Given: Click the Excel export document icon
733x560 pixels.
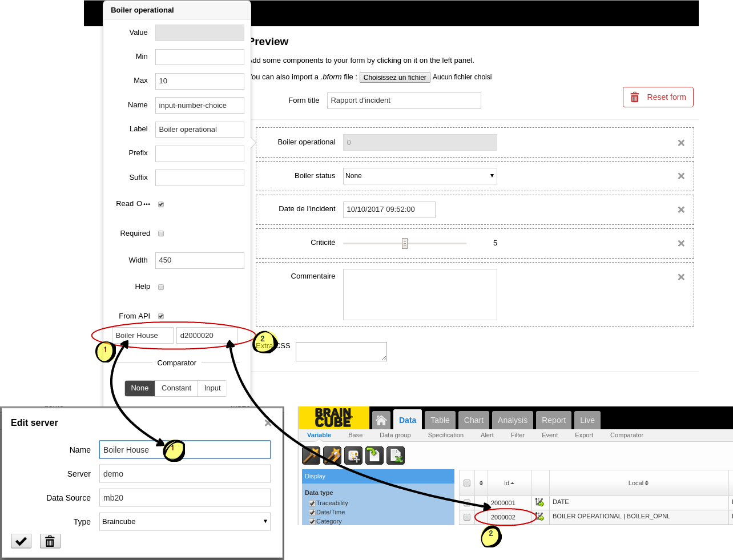Looking at the screenshot, I should click(396, 456).
